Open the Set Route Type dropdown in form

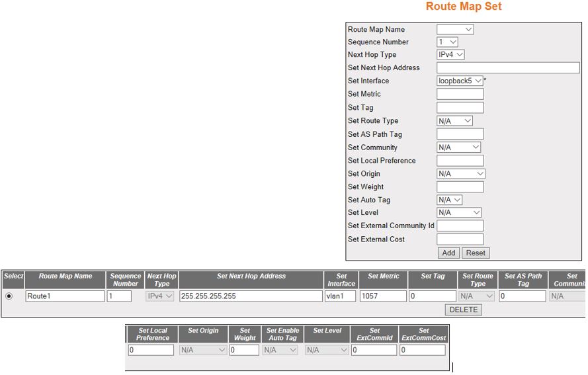pyautogui.click(x=455, y=121)
